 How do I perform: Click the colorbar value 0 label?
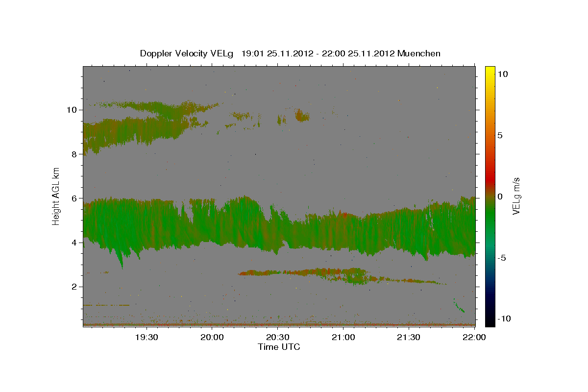(x=500, y=196)
